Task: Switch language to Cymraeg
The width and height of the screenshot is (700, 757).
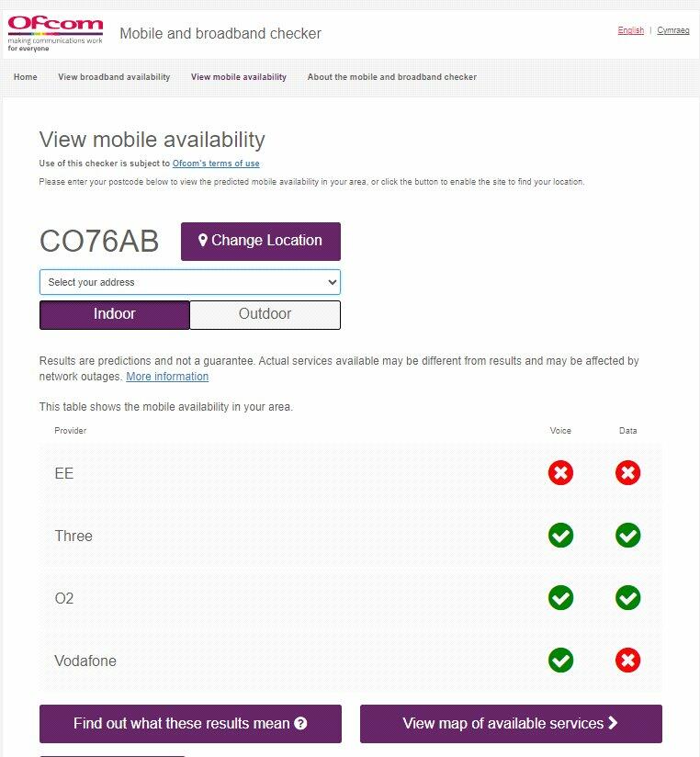Action: point(673,30)
